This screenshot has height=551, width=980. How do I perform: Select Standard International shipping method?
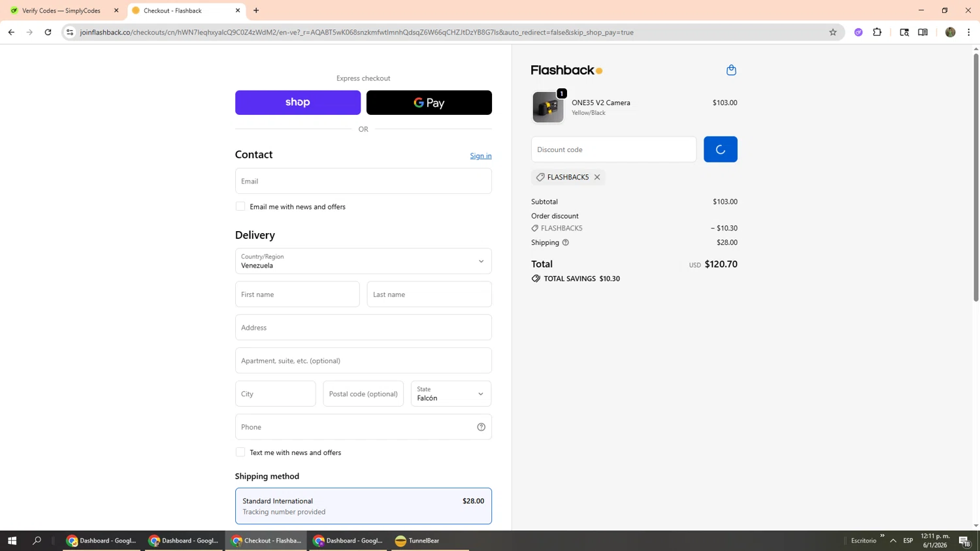363,506
